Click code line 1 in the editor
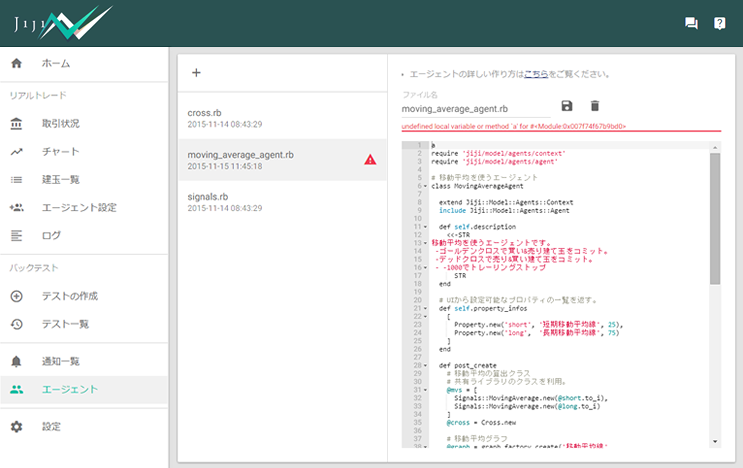Image resolution: width=743 pixels, height=468 pixels. 569,145
